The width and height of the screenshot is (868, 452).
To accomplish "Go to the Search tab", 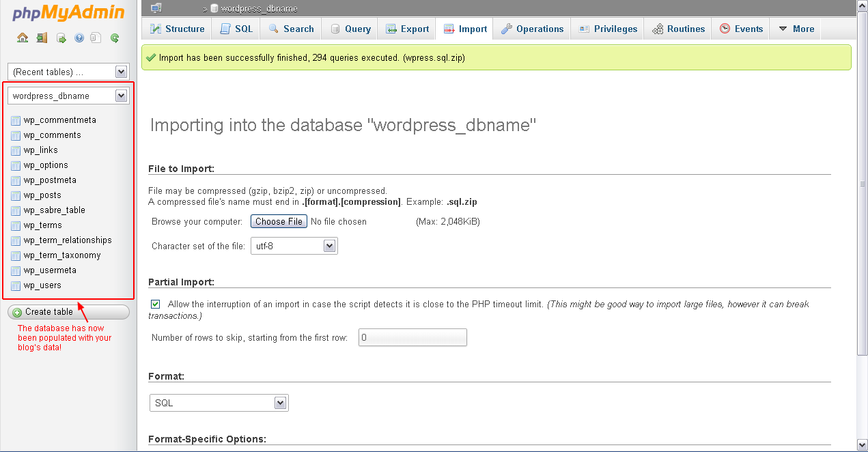I will 292,29.
